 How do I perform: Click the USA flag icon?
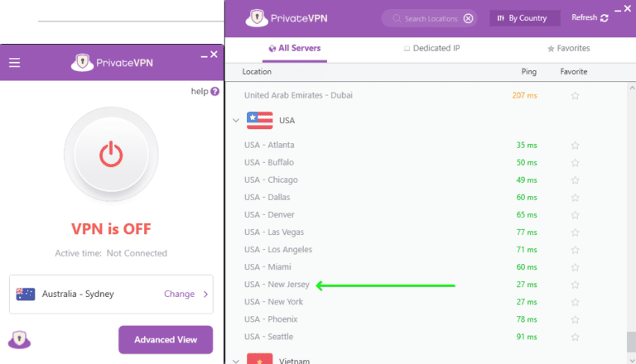[x=259, y=121]
